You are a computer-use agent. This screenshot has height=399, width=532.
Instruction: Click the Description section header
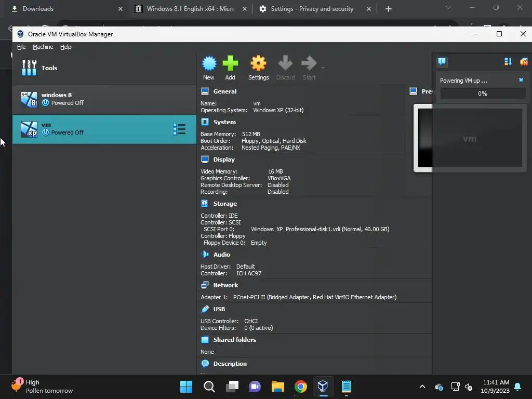230,363
